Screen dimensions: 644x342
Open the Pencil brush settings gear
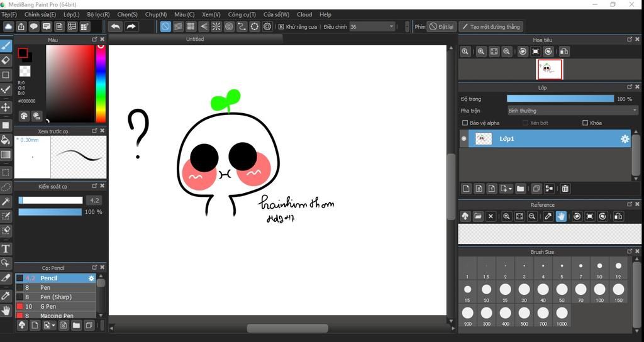(91, 278)
